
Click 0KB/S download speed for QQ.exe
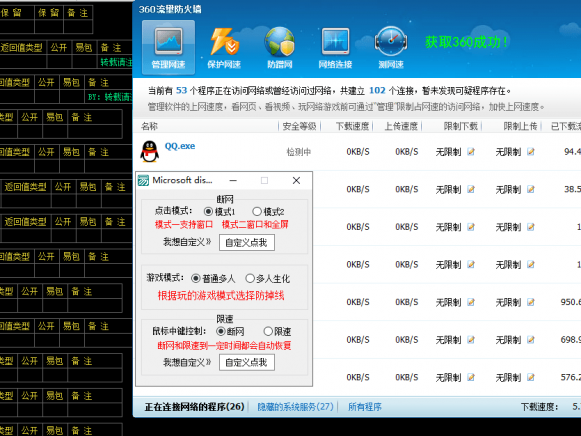(x=358, y=152)
